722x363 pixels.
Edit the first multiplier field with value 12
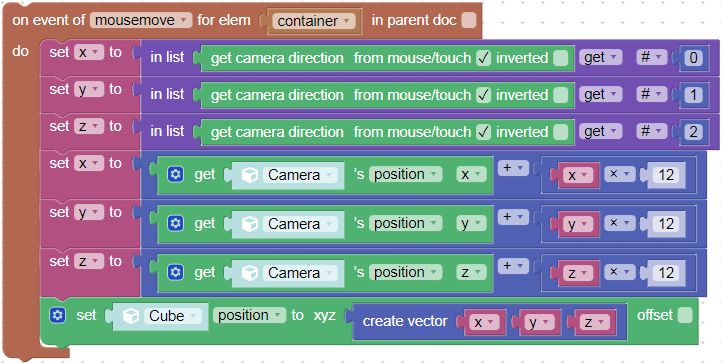[x=666, y=175]
